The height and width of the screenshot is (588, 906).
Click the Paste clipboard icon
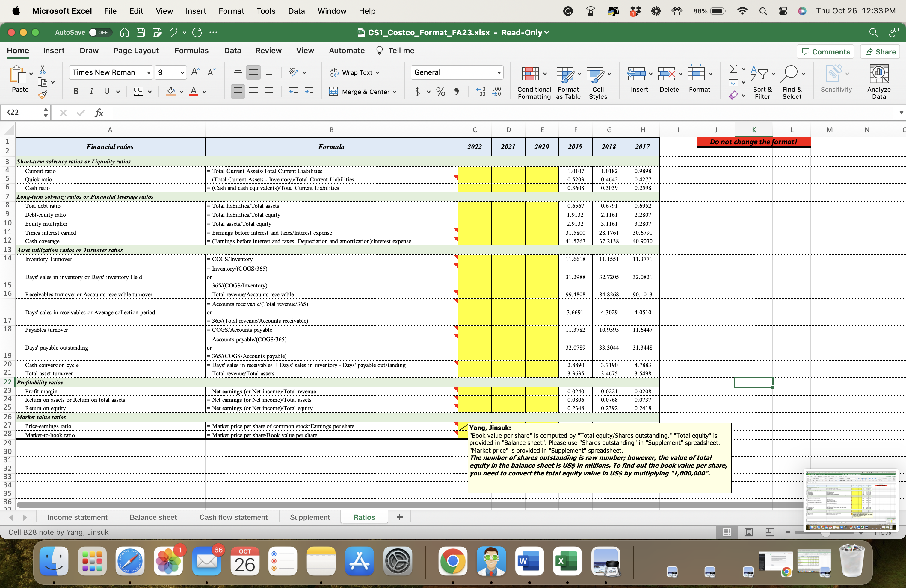click(17, 75)
